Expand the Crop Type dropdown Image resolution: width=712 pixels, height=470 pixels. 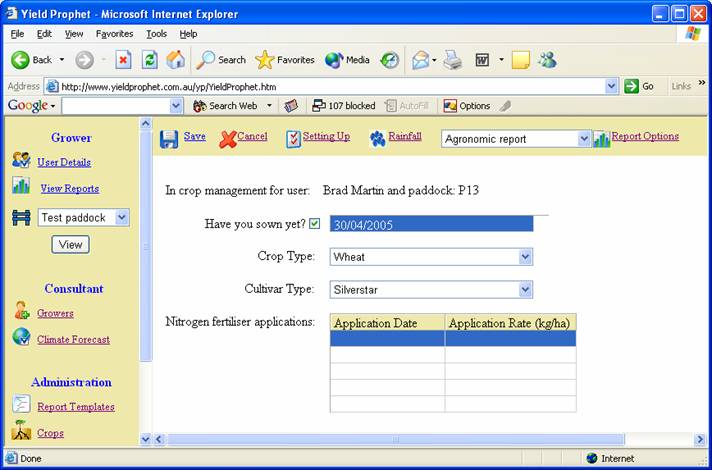[526, 257]
